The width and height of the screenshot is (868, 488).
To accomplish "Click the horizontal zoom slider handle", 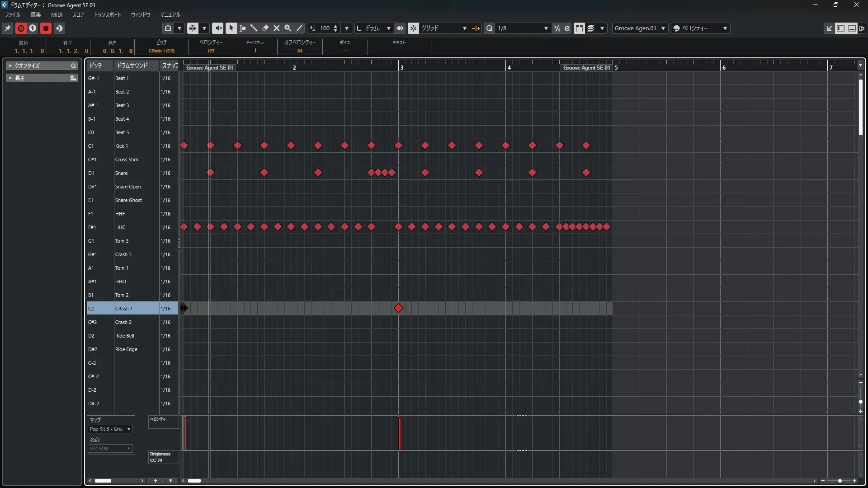I will coord(840,481).
